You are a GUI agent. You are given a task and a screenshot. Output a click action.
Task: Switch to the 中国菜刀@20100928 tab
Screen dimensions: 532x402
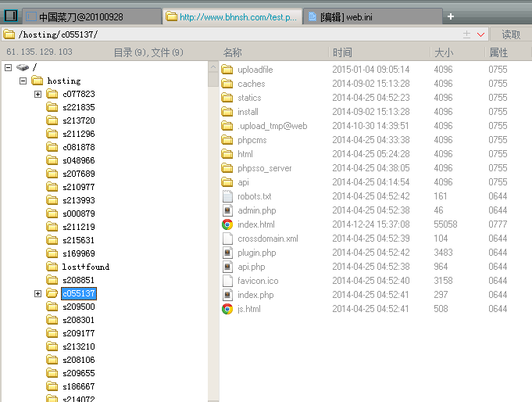91,16
